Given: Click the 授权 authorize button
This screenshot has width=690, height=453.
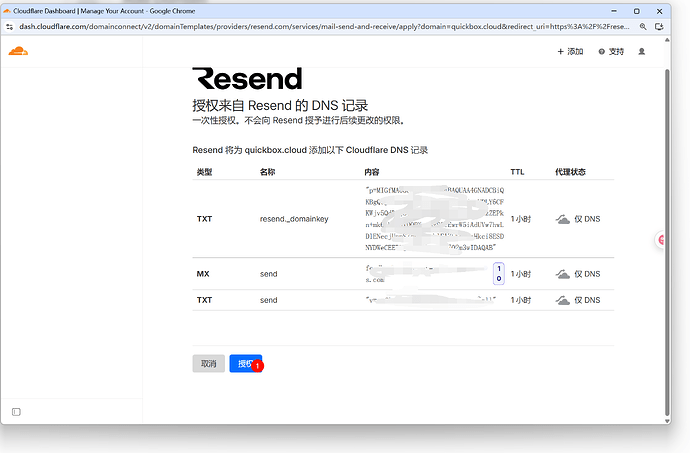Looking at the screenshot, I should point(246,364).
